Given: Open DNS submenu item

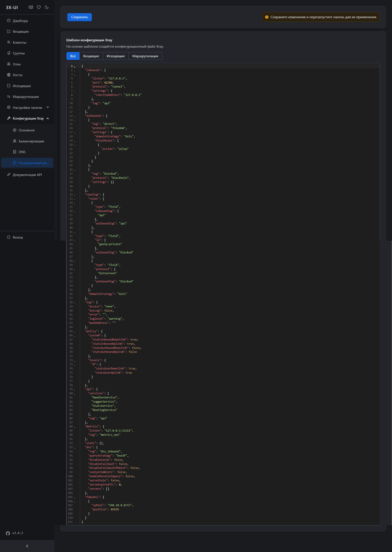Looking at the screenshot, I should [x=27, y=152].
